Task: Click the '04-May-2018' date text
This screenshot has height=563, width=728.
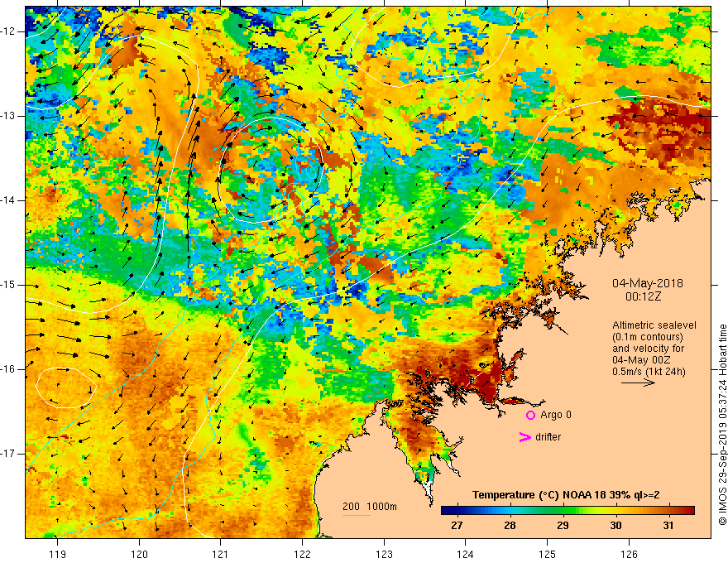Action: pos(647,283)
